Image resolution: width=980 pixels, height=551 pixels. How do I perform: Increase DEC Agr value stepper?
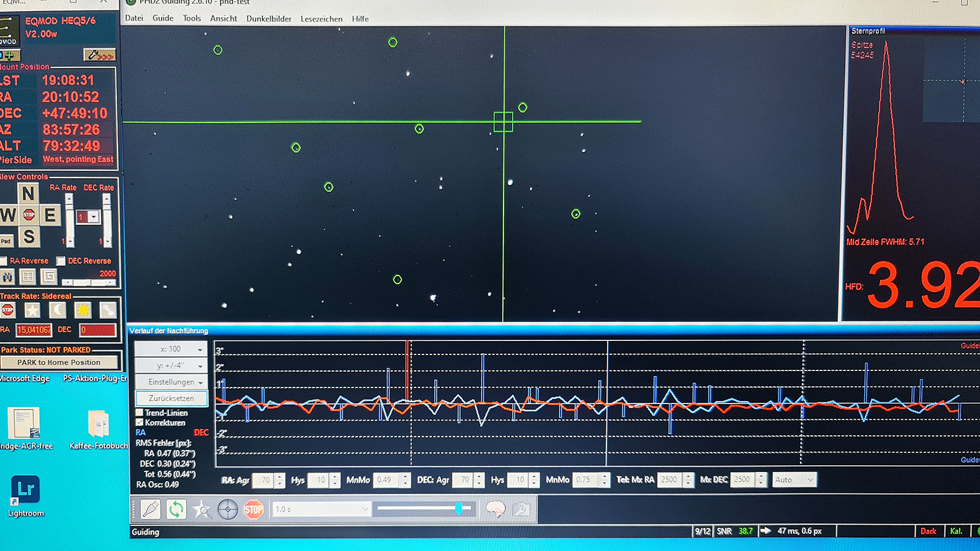coord(480,476)
